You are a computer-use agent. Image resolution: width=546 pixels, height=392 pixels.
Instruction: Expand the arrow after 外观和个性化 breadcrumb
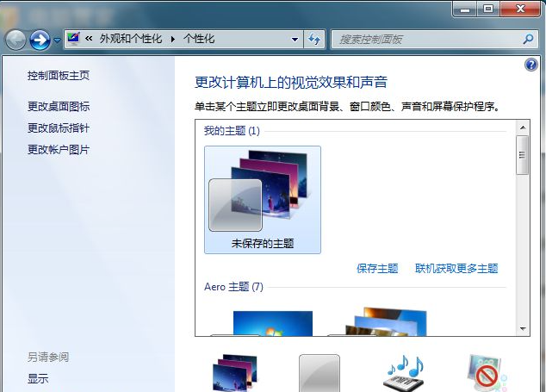pos(172,40)
